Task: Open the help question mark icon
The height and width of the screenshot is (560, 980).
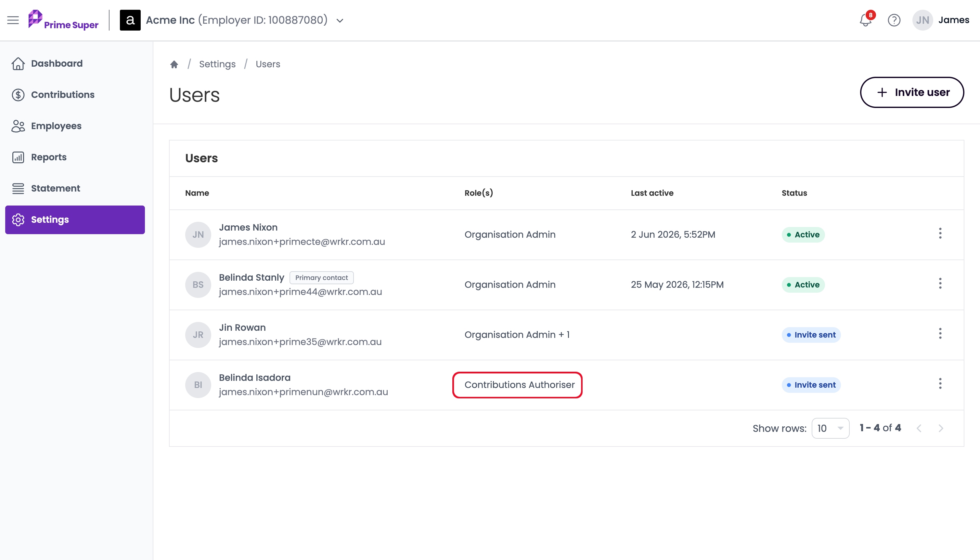Action: coord(894,20)
